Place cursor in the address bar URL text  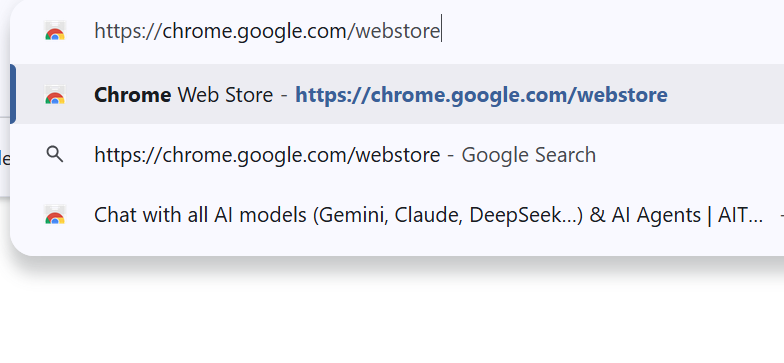point(267,31)
